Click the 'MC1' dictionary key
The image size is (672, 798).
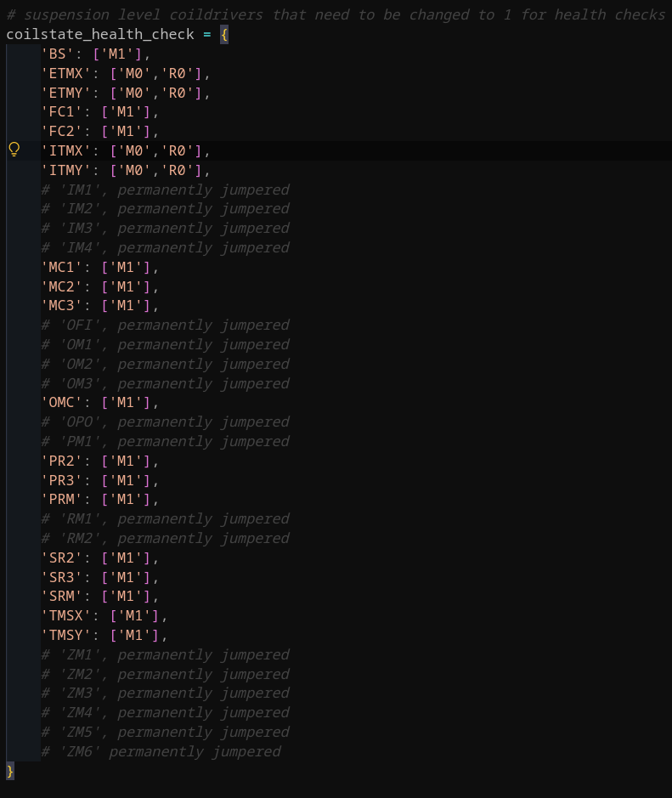(61, 267)
